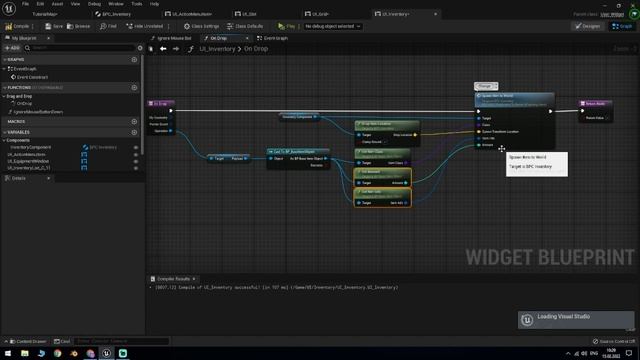This screenshot has height=360, width=640.
Task: Save the current blueprint
Action: point(54,26)
